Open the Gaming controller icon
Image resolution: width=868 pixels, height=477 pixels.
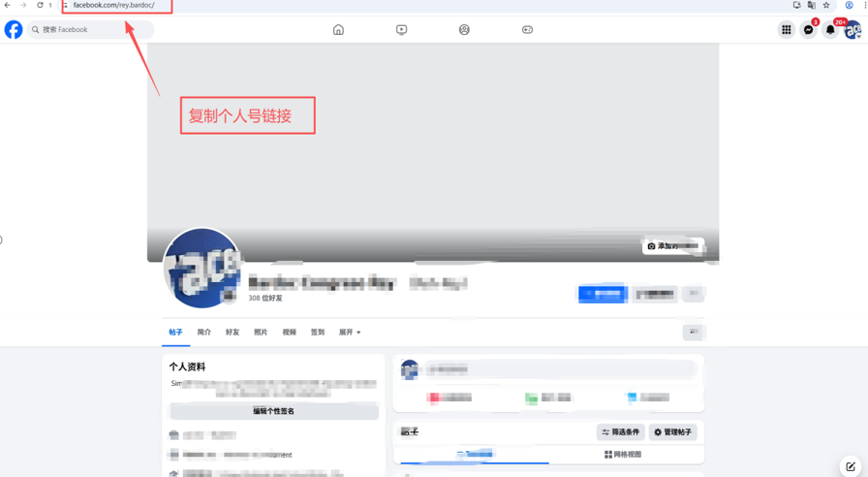[x=527, y=30]
